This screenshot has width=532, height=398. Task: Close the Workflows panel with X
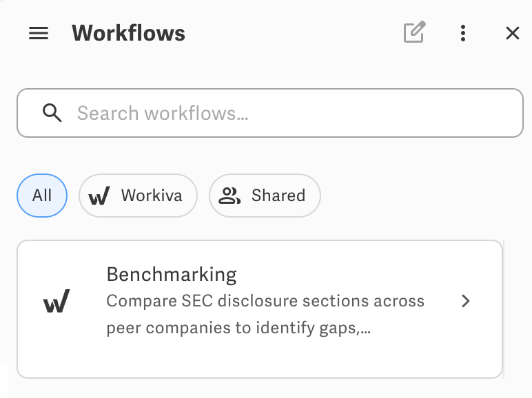click(x=512, y=33)
